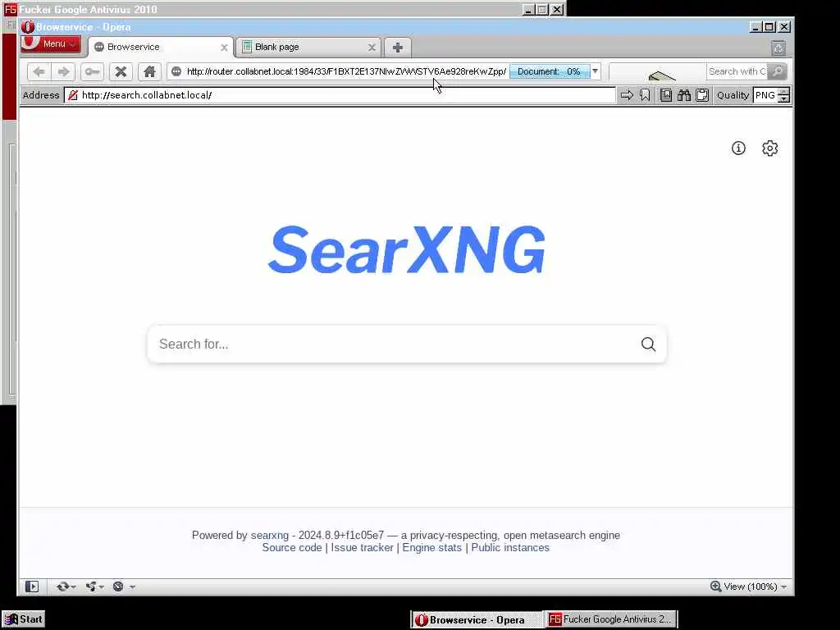Click the SearXNG search magnifier button
The height and width of the screenshot is (630, 840).
click(x=648, y=344)
